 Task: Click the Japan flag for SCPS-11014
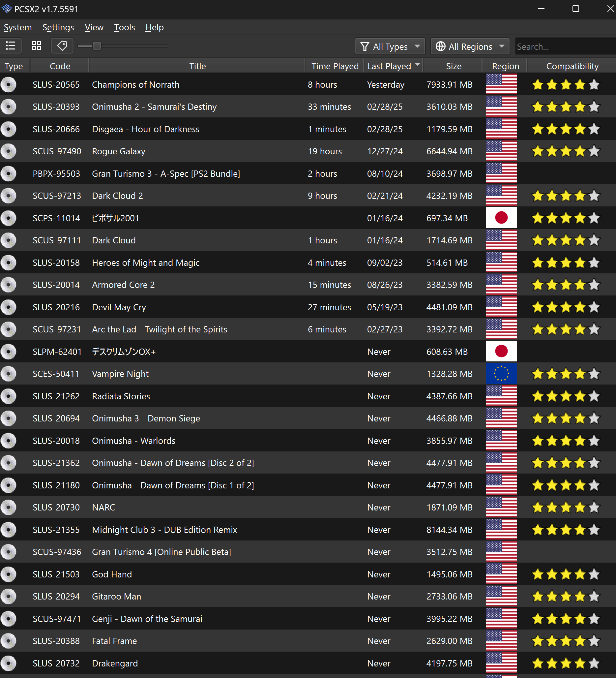501,218
